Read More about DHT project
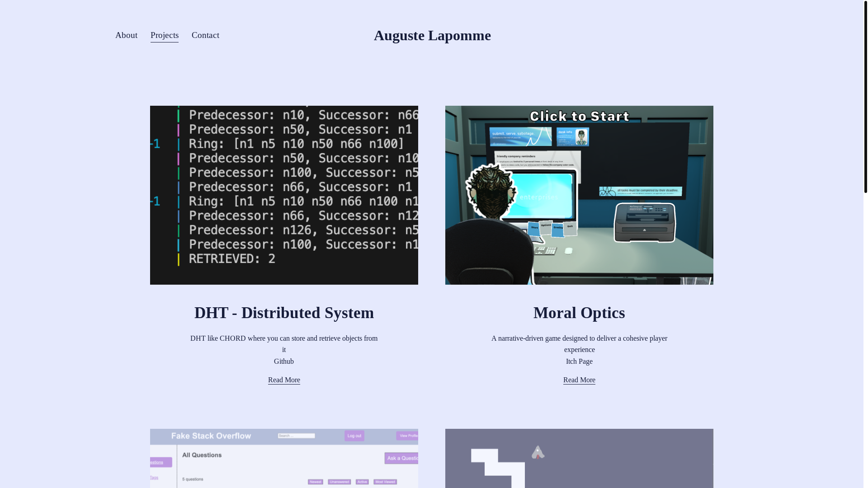This screenshot has width=868, height=488. tap(284, 380)
